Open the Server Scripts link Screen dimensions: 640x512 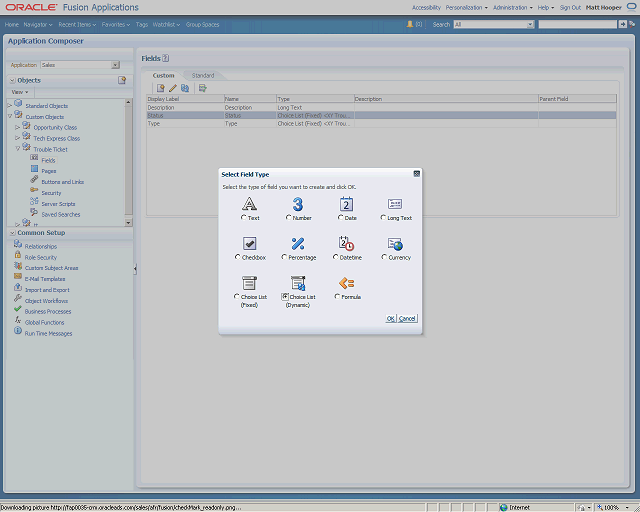click(58, 204)
